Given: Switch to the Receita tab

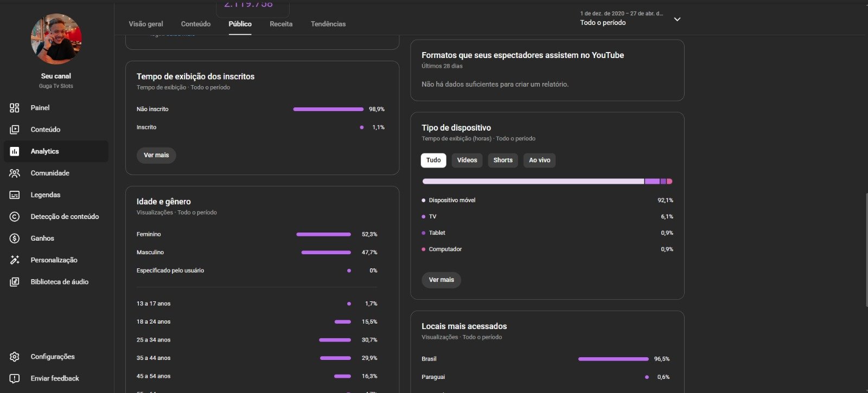Looking at the screenshot, I should click(281, 24).
